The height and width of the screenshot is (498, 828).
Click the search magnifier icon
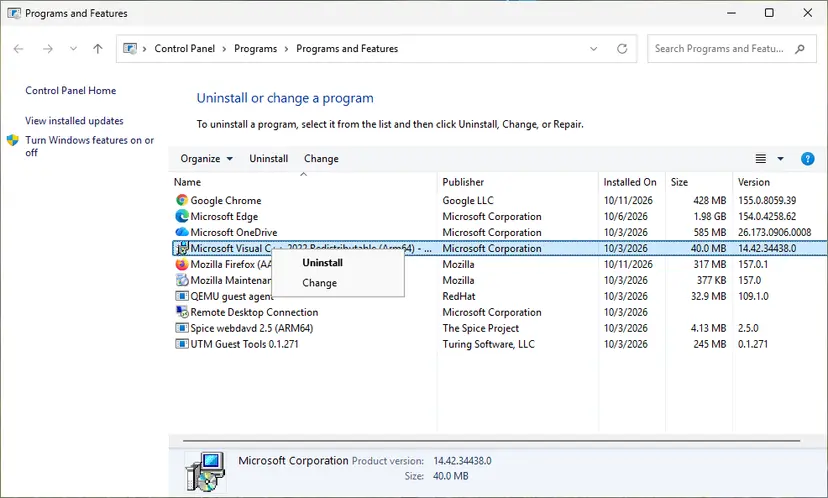(799, 49)
